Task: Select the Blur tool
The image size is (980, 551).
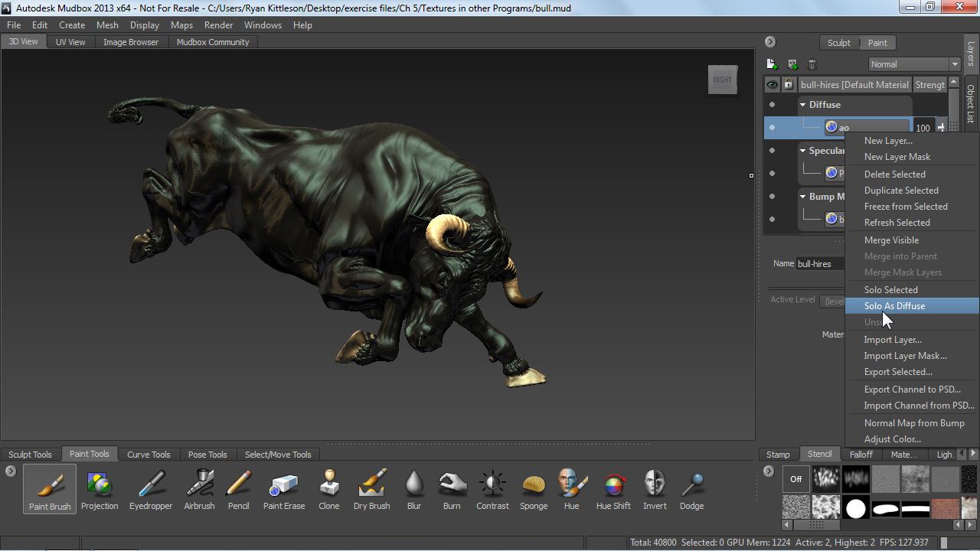Action: click(x=414, y=490)
